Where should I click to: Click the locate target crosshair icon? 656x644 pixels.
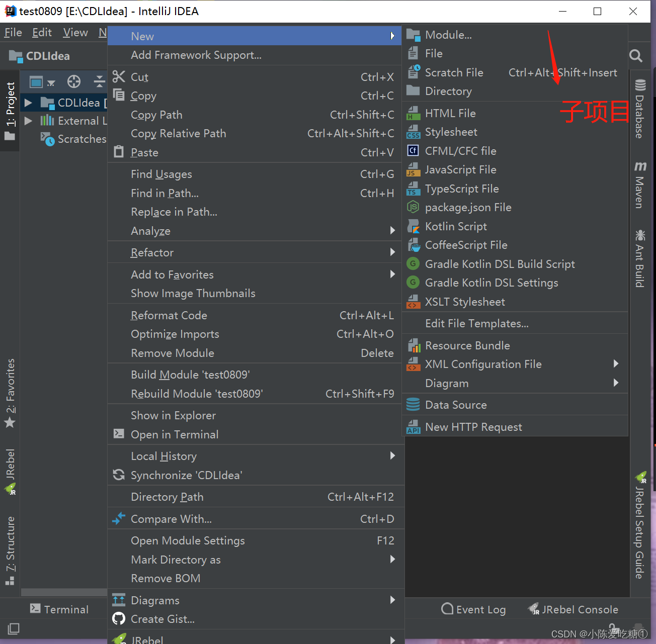point(74,81)
